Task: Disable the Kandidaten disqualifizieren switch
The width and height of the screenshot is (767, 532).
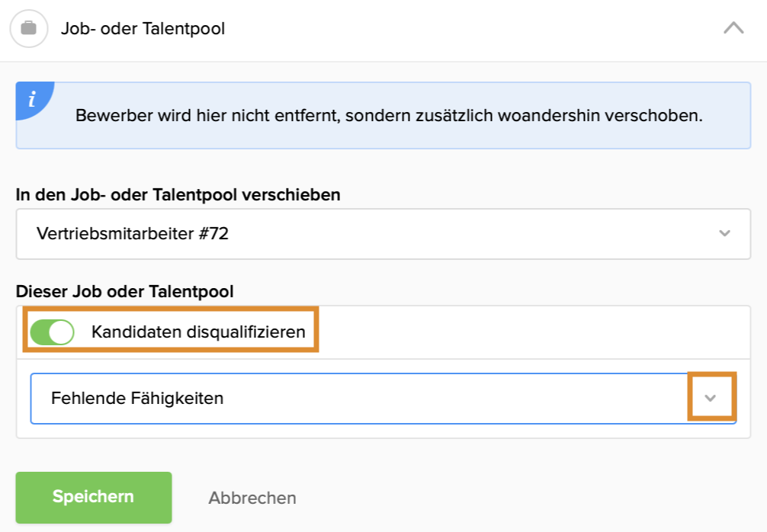Action: (x=52, y=332)
